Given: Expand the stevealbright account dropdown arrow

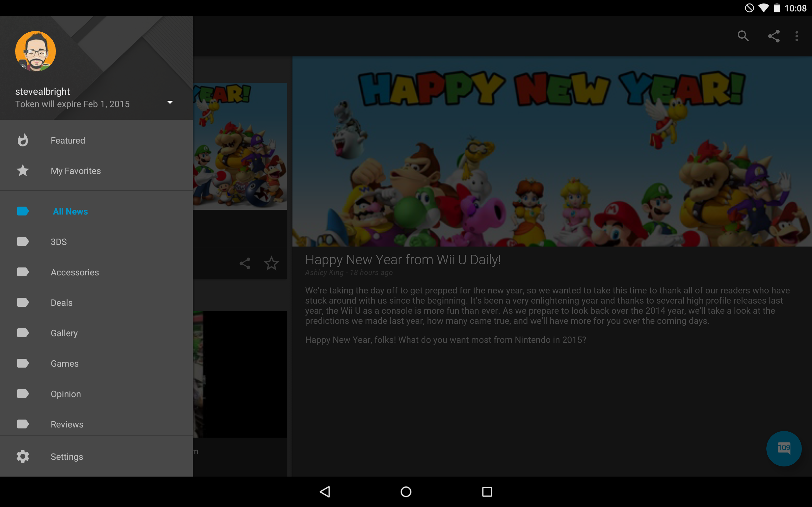Looking at the screenshot, I should pos(170,102).
